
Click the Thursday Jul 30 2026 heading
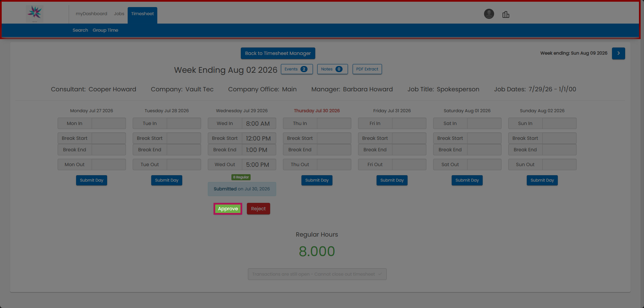coord(317,111)
